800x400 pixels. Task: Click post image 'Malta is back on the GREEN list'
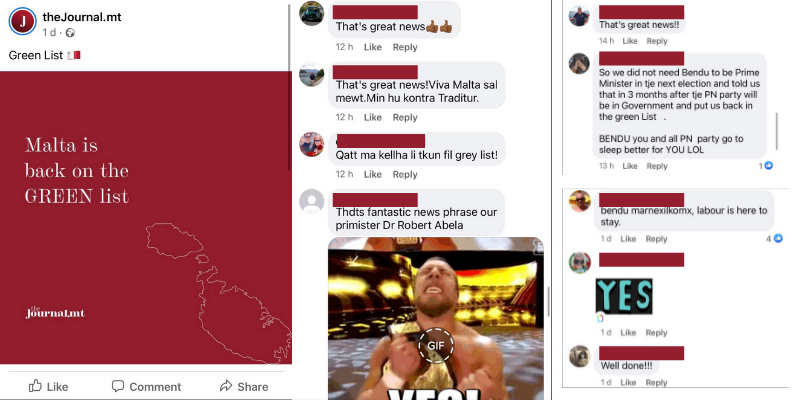[x=146, y=217]
